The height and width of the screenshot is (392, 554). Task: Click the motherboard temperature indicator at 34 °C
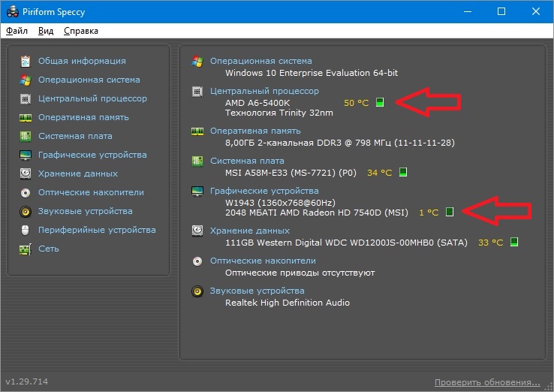click(x=403, y=173)
